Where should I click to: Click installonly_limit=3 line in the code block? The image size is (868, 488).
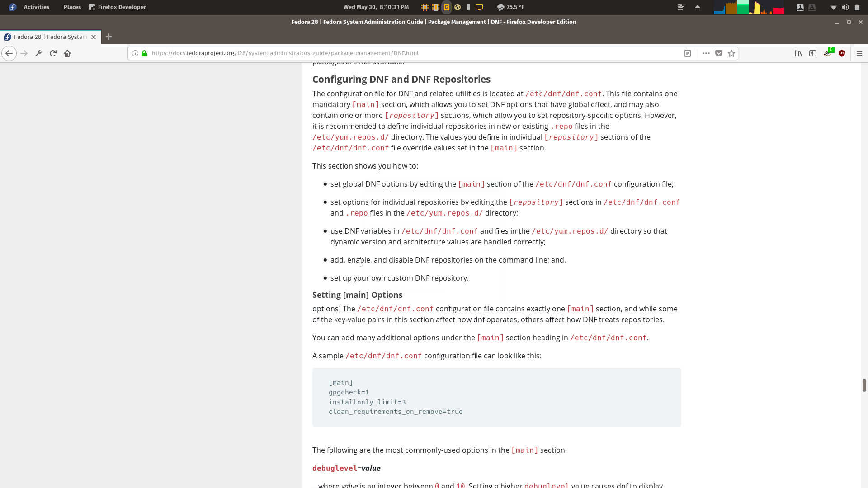[367, 402]
